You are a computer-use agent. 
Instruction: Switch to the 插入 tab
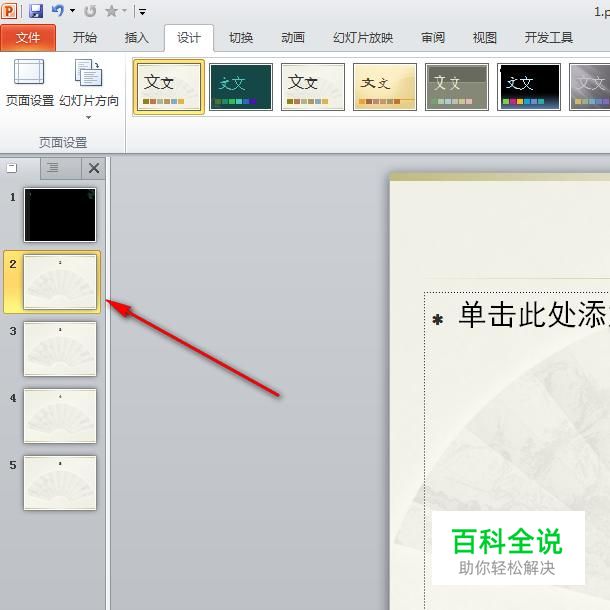[137, 38]
